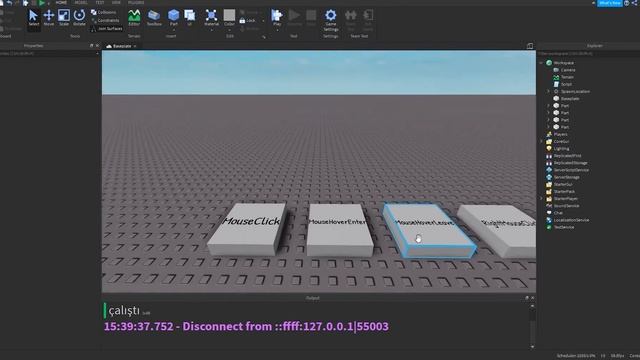Click the Resume button in Test group
The width and height of the screenshot is (640, 360).
coord(294,18)
